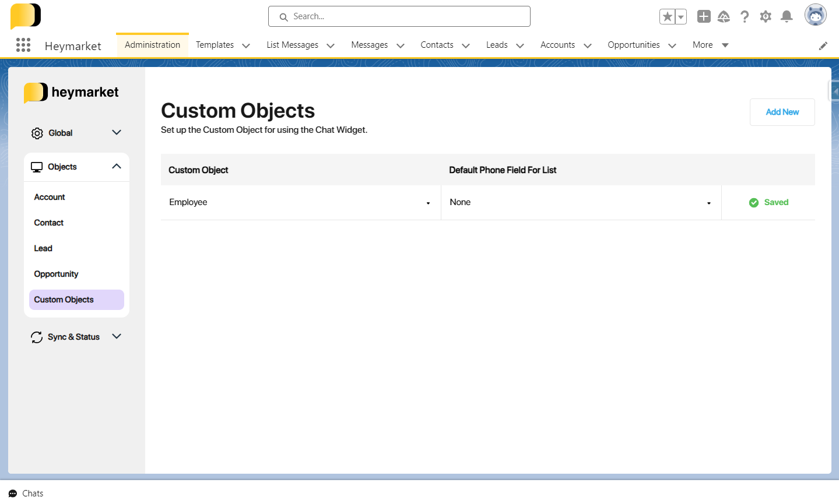Viewport: 839px width, 504px height.
Task: Select Contact in the Objects list
Action: click(49, 223)
